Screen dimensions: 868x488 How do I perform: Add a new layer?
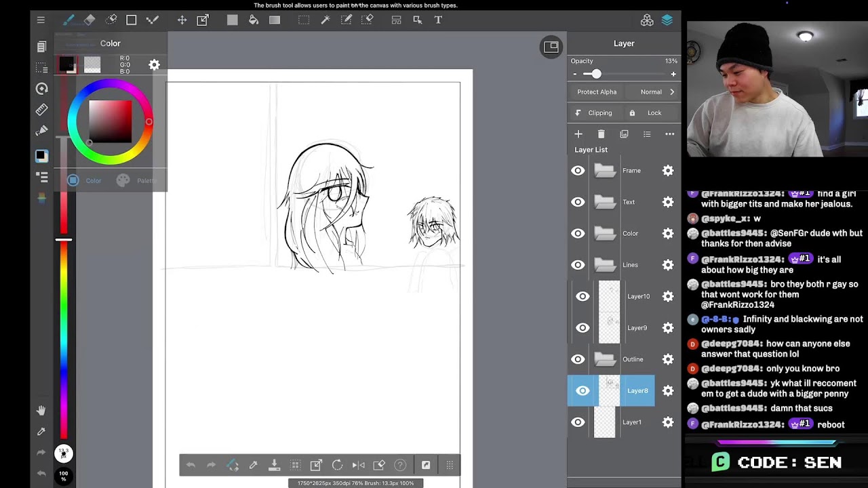(x=578, y=134)
